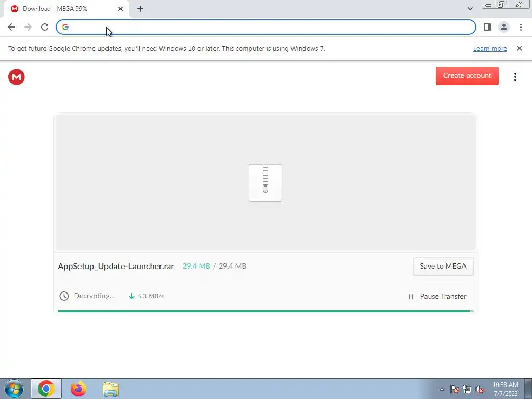Click the Create account button
This screenshot has width=532, height=399.
[467, 76]
